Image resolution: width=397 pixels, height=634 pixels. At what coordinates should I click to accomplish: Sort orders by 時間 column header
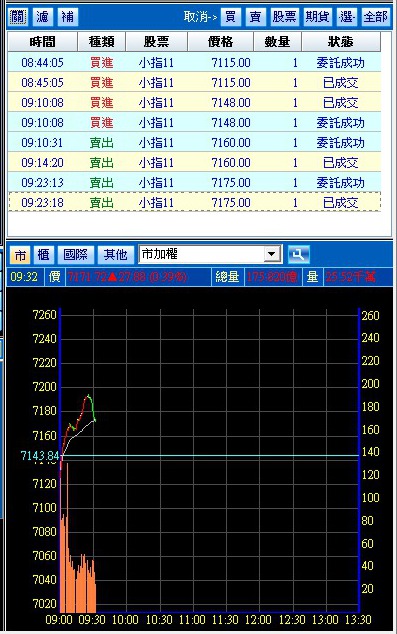pyautogui.click(x=42, y=41)
